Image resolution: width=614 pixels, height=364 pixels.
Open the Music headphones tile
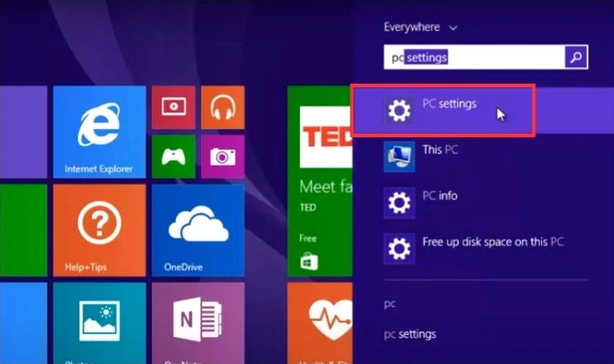223,107
